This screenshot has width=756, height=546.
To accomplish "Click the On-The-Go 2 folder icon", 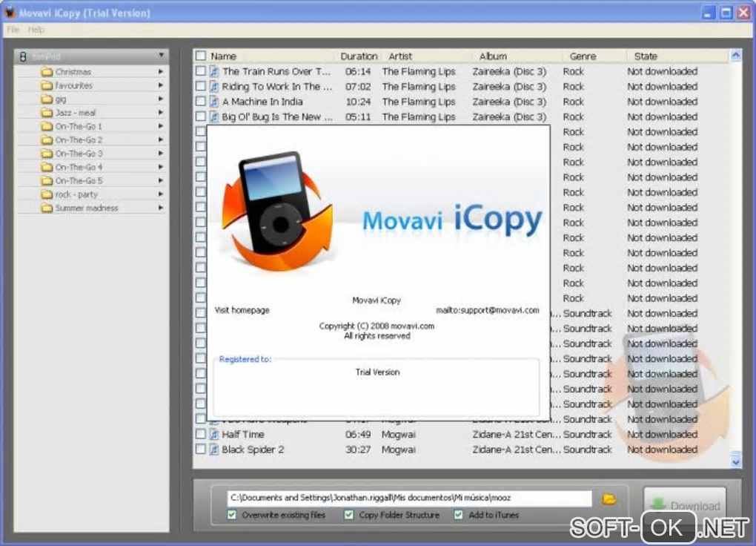I will (47, 140).
